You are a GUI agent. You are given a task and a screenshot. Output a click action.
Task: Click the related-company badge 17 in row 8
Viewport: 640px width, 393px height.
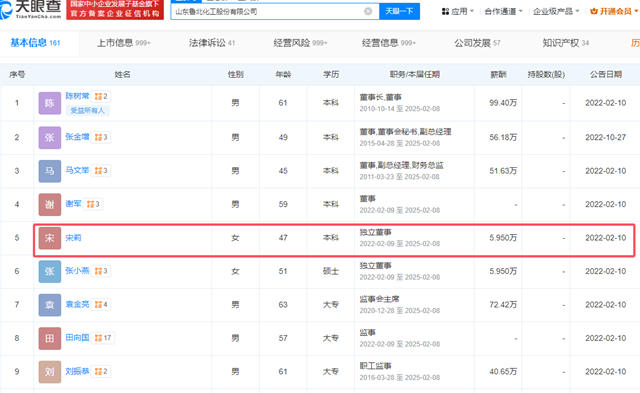103,338
